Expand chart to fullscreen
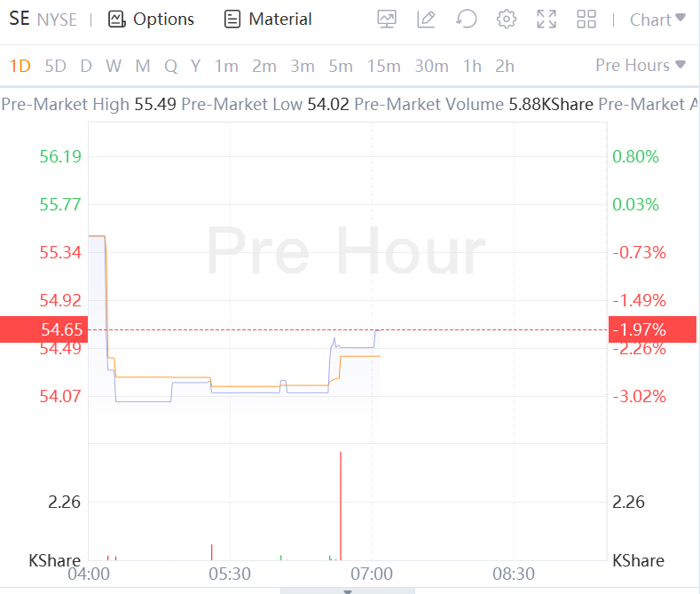700x594 pixels. 547,19
